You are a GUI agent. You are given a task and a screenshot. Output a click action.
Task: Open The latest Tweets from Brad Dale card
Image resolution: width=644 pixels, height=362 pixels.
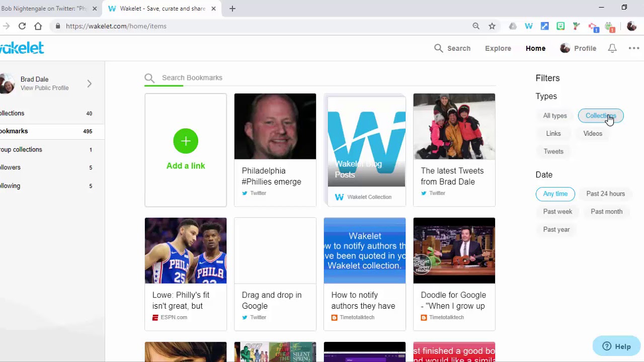coord(454,150)
